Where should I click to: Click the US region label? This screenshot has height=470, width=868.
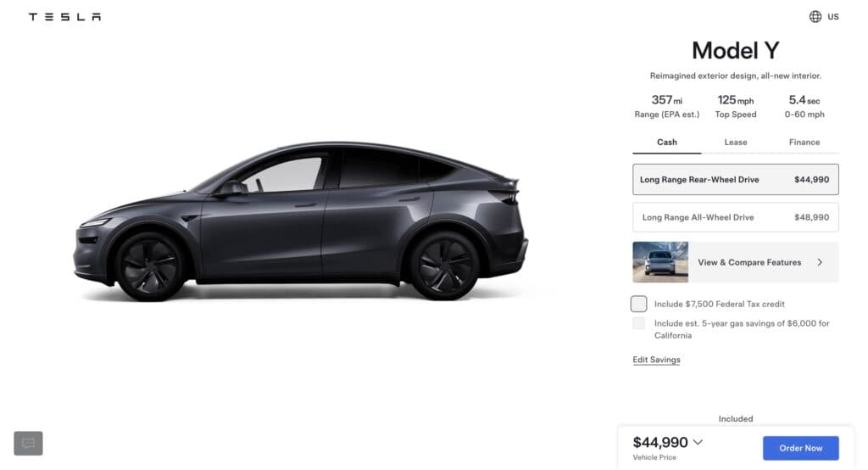pyautogui.click(x=832, y=17)
